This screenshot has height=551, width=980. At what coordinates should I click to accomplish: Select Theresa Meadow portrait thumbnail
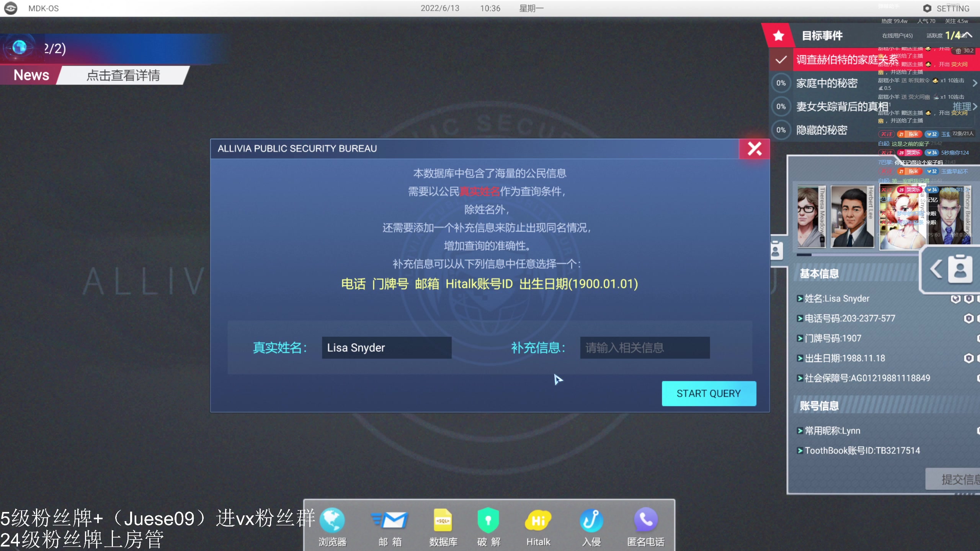click(x=812, y=217)
